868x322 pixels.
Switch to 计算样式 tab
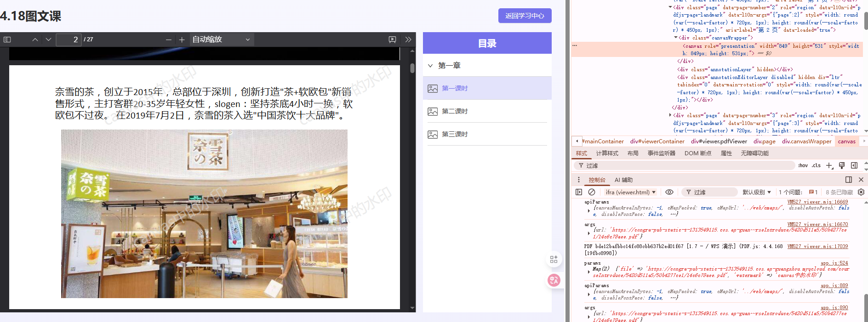coord(607,153)
